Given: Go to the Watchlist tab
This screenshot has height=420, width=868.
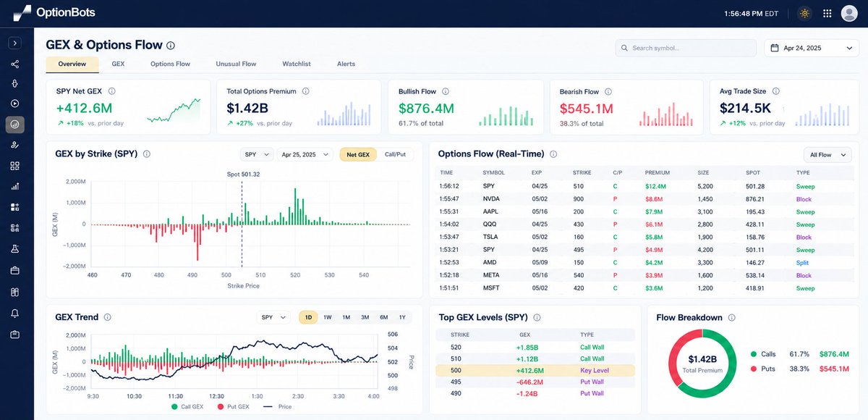Looking at the screenshot, I should pos(297,64).
